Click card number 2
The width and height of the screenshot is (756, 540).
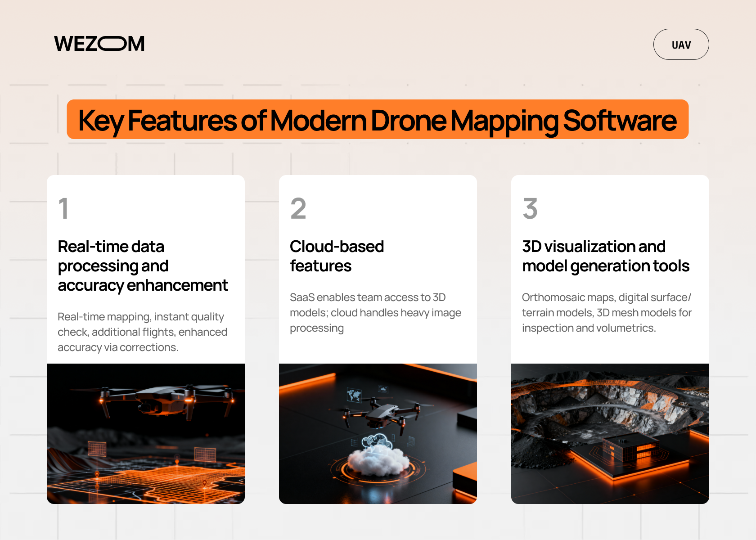tap(298, 208)
